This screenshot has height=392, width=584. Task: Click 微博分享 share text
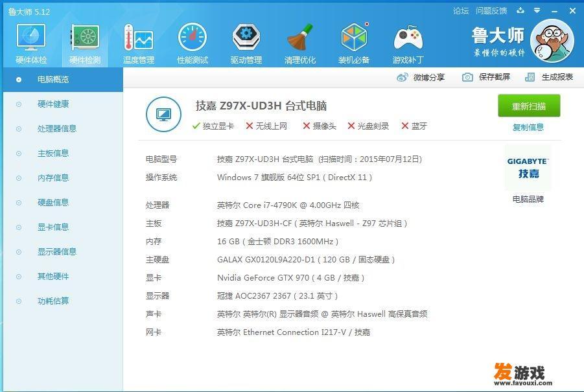tap(429, 78)
